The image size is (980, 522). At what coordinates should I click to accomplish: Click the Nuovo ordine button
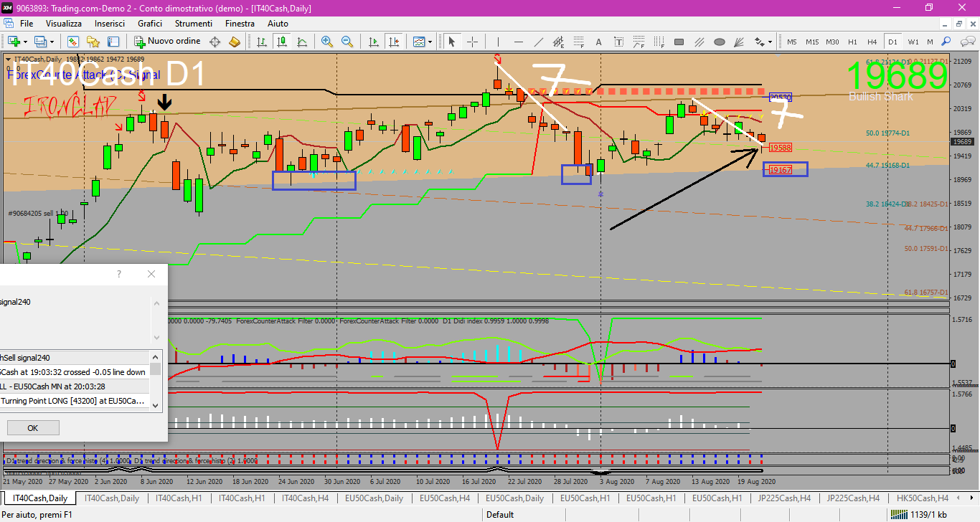166,42
